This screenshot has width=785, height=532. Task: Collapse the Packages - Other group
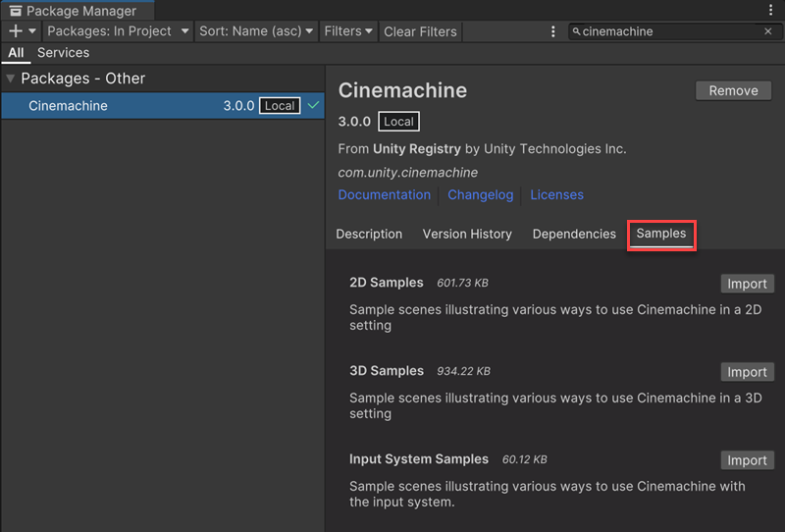(x=11, y=79)
